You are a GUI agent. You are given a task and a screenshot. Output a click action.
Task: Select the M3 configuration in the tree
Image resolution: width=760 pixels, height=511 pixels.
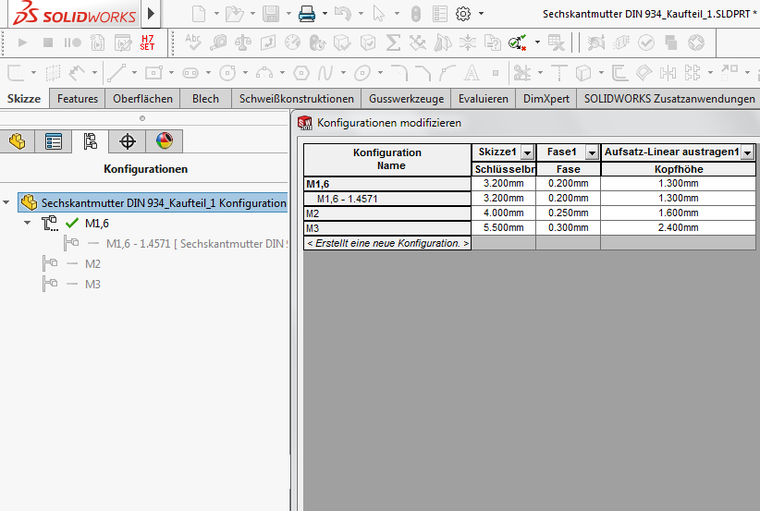pos(93,285)
